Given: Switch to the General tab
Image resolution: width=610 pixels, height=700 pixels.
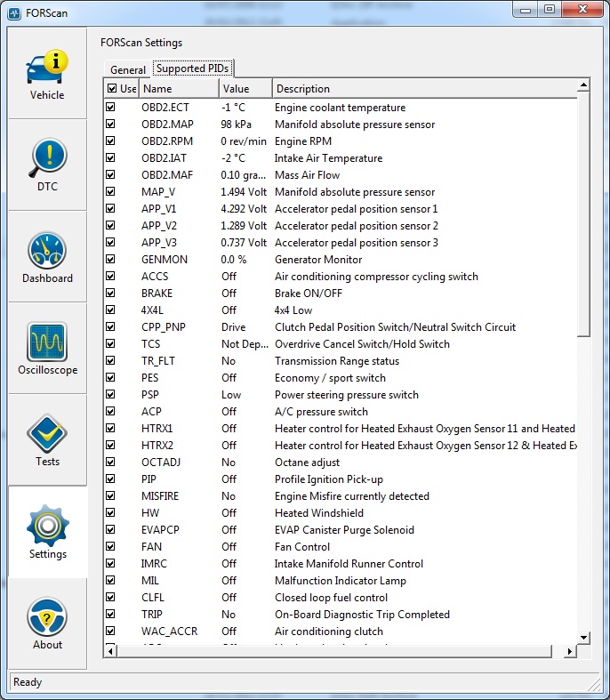Looking at the screenshot, I should [x=128, y=69].
